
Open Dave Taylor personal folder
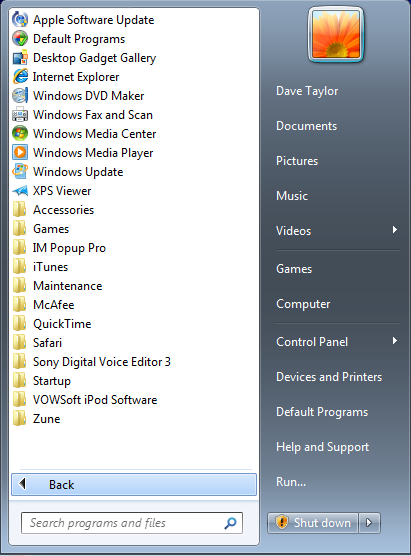(x=307, y=91)
